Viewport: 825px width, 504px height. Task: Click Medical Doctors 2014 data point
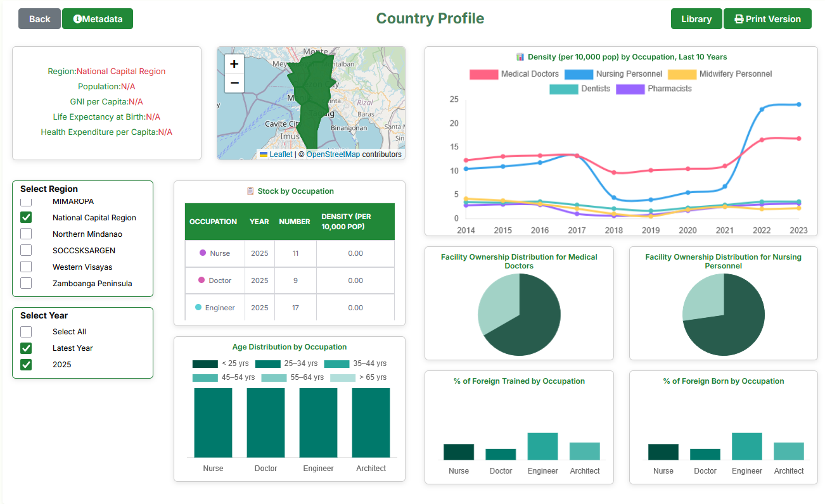466,160
